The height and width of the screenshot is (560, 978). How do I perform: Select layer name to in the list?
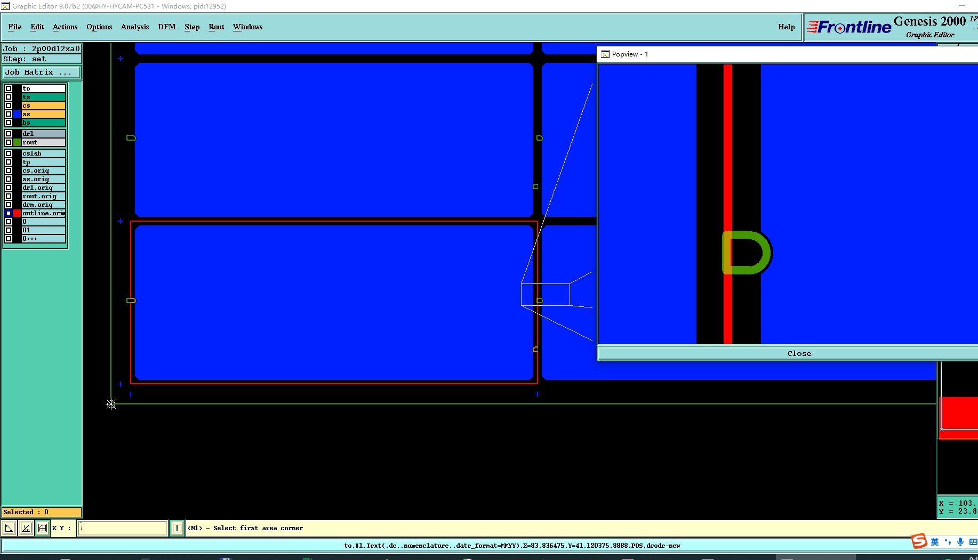pos(44,88)
